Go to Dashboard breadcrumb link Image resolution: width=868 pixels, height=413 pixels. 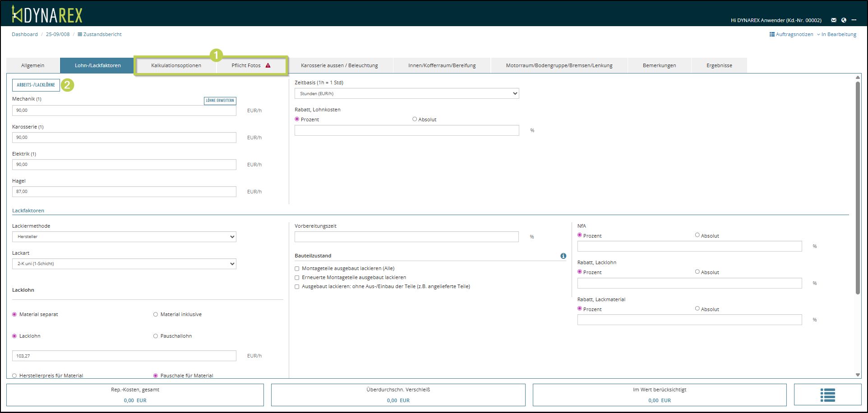click(25, 34)
